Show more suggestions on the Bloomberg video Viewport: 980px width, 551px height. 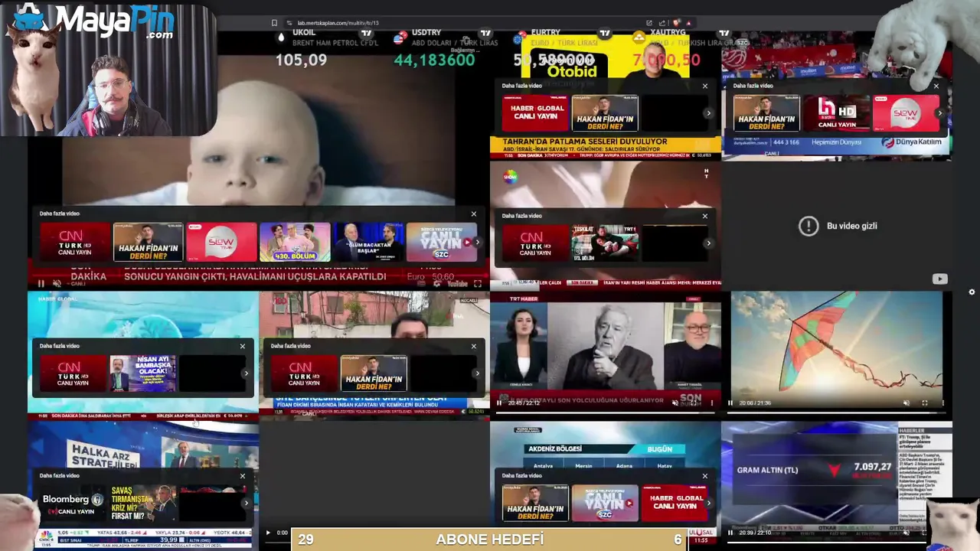tap(246, 503)
